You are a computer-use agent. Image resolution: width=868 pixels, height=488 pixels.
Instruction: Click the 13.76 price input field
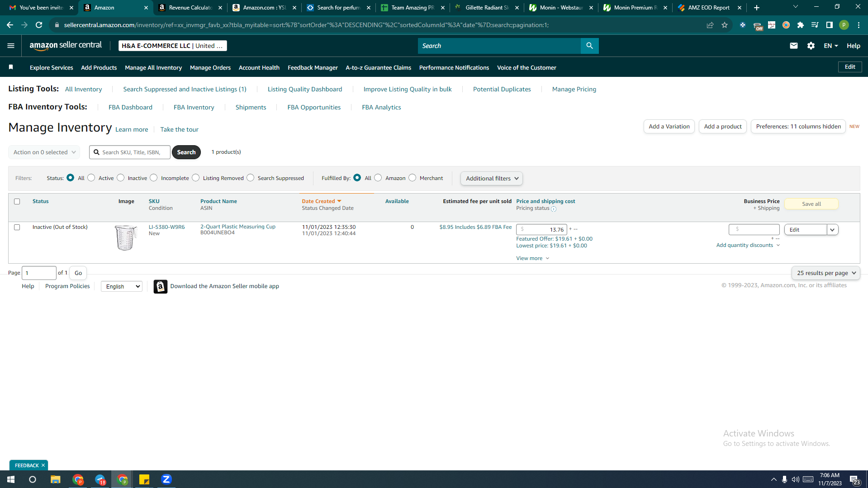[541, 230]
